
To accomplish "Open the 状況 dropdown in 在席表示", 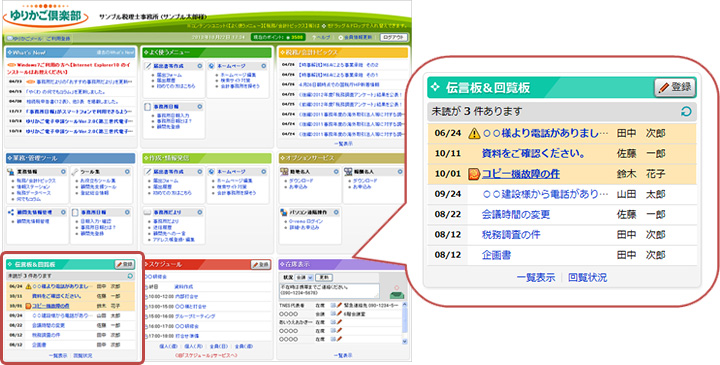I will click(304, 278).
